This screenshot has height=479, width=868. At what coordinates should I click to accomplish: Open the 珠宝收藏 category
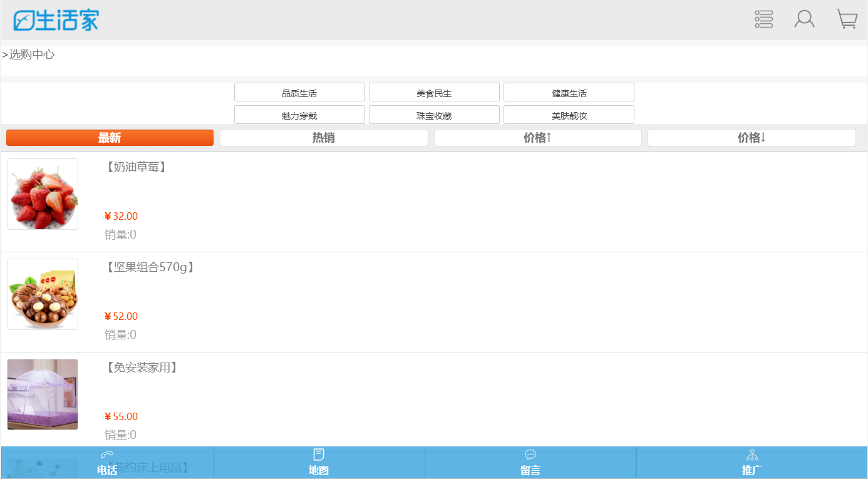tap(434, 115)
